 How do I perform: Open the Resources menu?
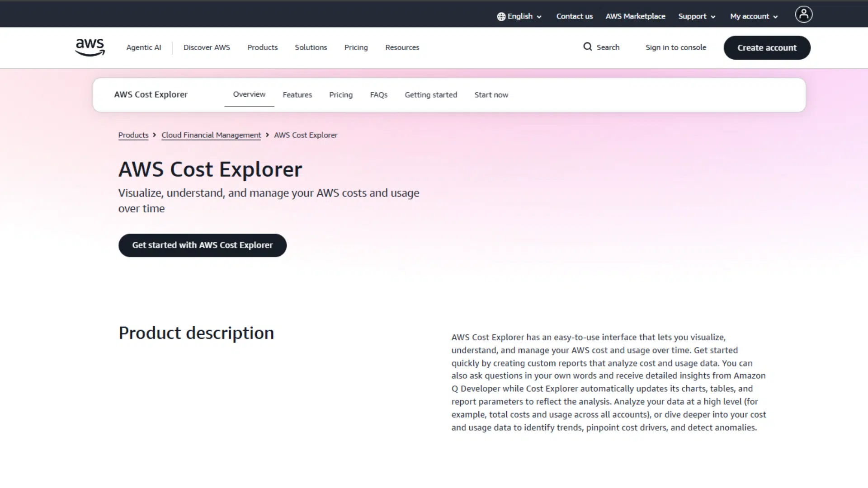(402, 47)
